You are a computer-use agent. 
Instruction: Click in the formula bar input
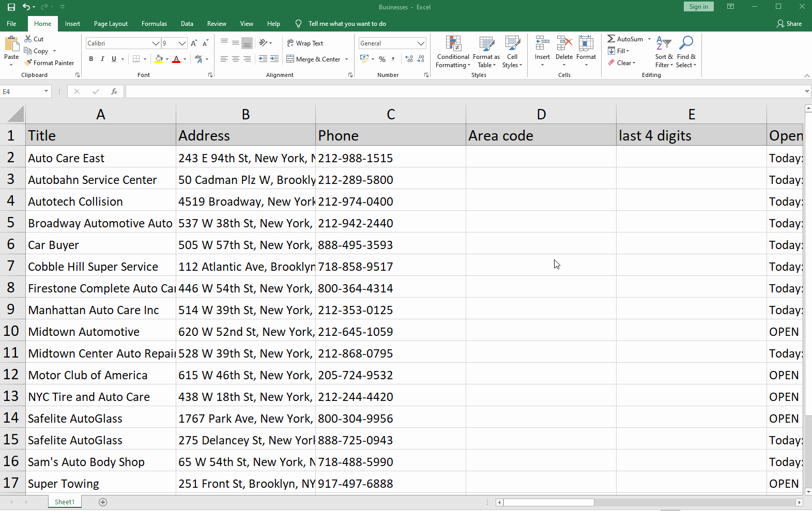point(464,91)
